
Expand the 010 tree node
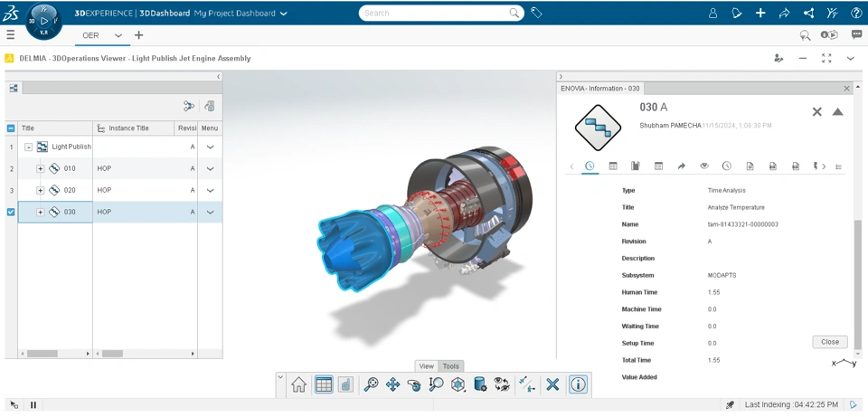pos(41,168)
